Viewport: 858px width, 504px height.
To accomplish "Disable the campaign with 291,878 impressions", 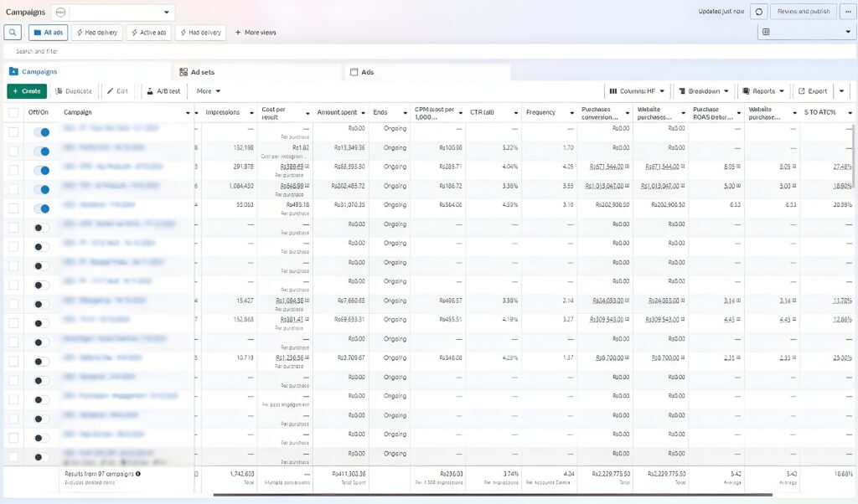I will (x=42, y=170).
